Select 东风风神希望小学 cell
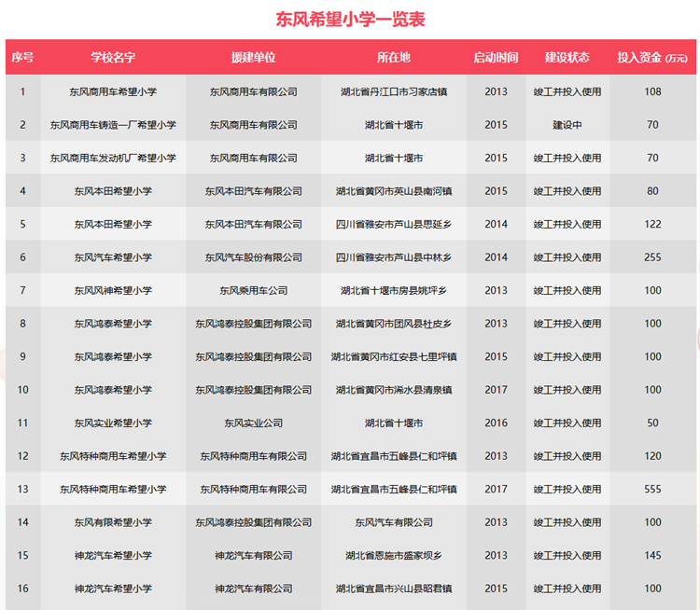Viewport: 700px width, 610px height. point(113,290)
